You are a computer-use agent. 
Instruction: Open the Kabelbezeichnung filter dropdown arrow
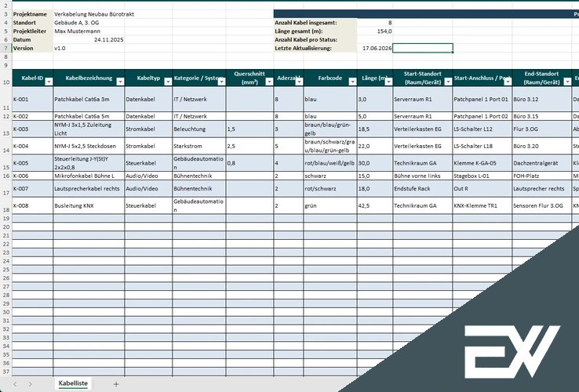[x=120, y=82]
